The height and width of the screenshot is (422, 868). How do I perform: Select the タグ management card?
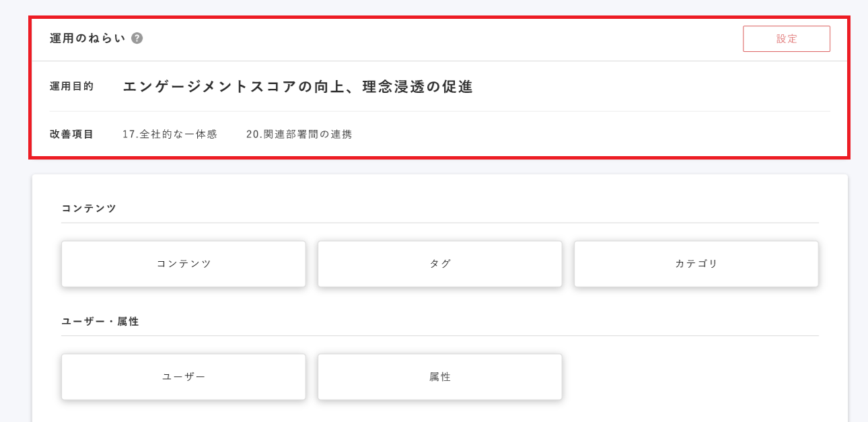click(x=439, y=264)
